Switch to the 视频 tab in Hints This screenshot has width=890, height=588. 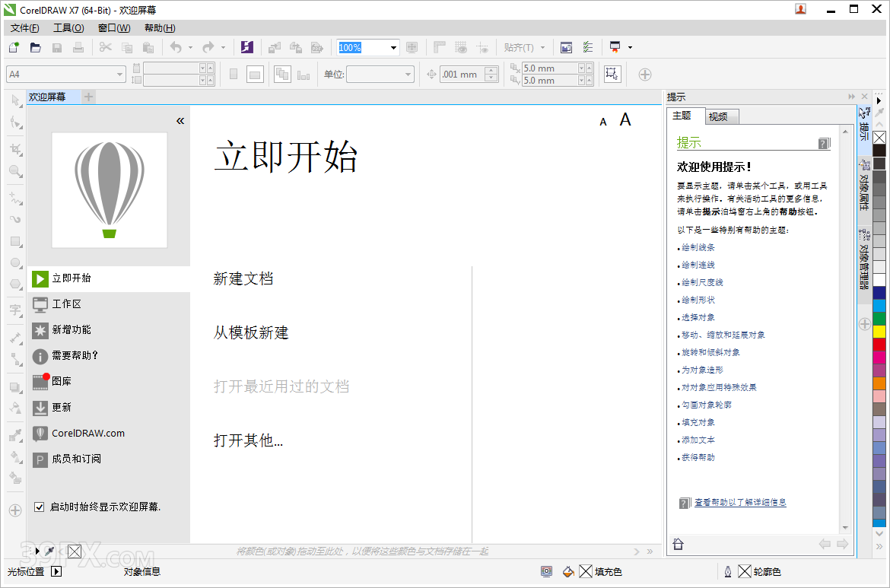pyautogui.click(x=722, y=116)
